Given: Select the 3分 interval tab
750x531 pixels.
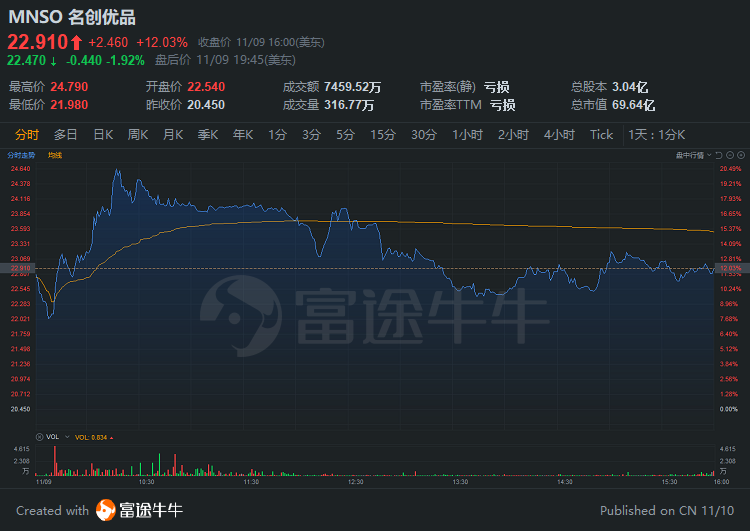Looking at the screenshot, I should [x=311, y=135].
